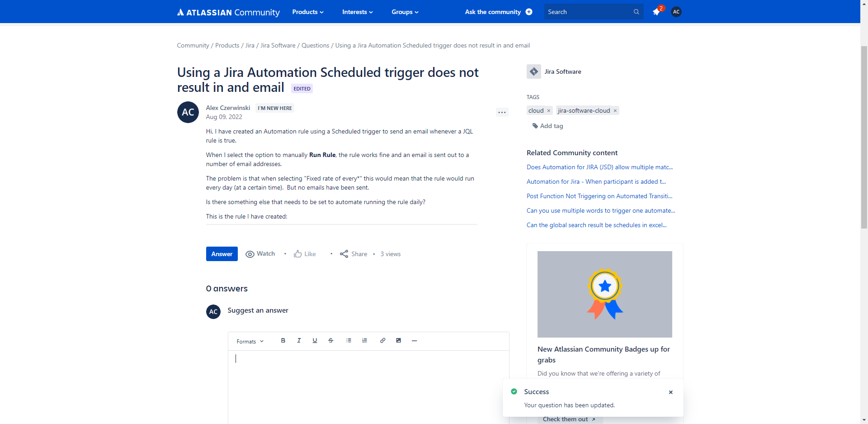This screenshot has width=868, height=424.
Task: Click the small AC avatar beside Suggest an answer
Action: coord(213,312)
